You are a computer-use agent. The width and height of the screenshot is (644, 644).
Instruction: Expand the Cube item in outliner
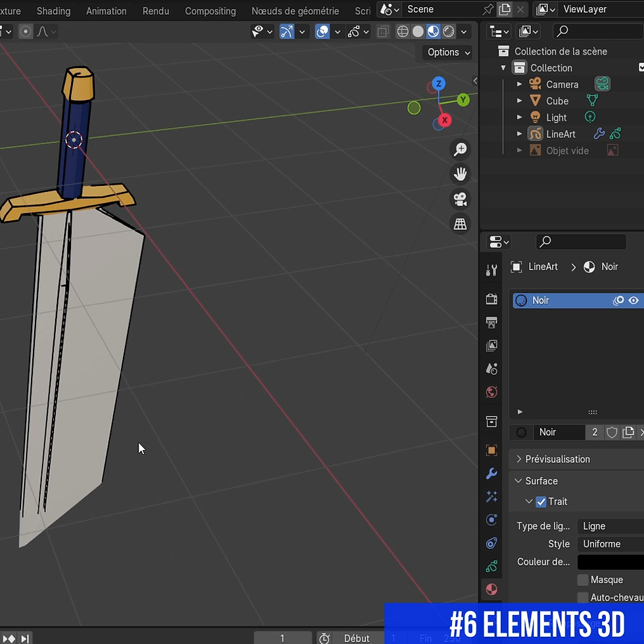(x=519, y=101)
